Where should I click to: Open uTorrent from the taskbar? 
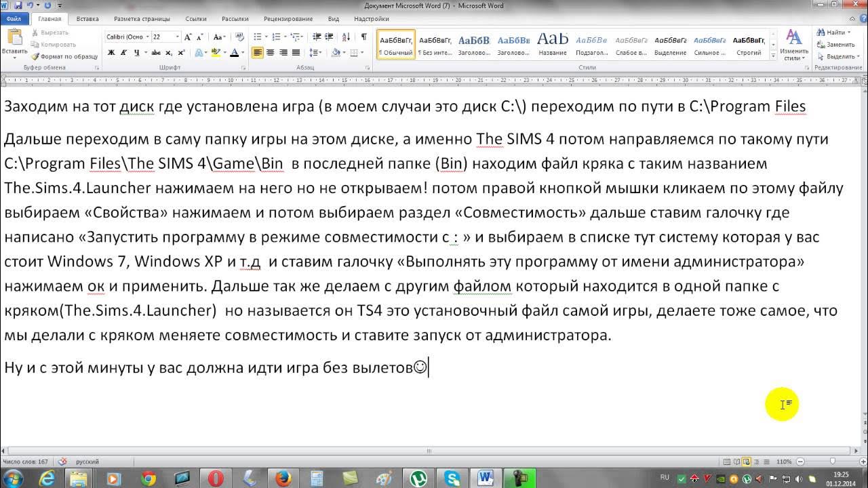(x=418, y=478)
